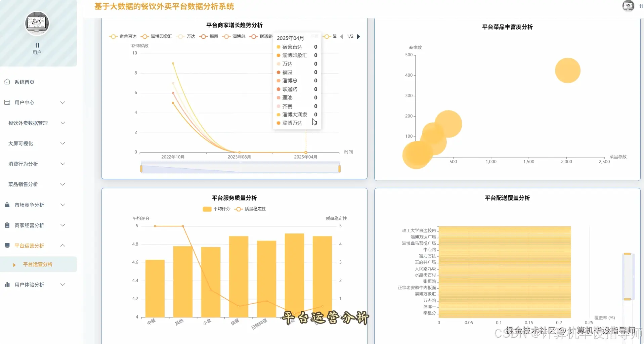Screen dimensions: 644x344
Task: Click the sidebar user avatar image
Action: click(37, 24)
